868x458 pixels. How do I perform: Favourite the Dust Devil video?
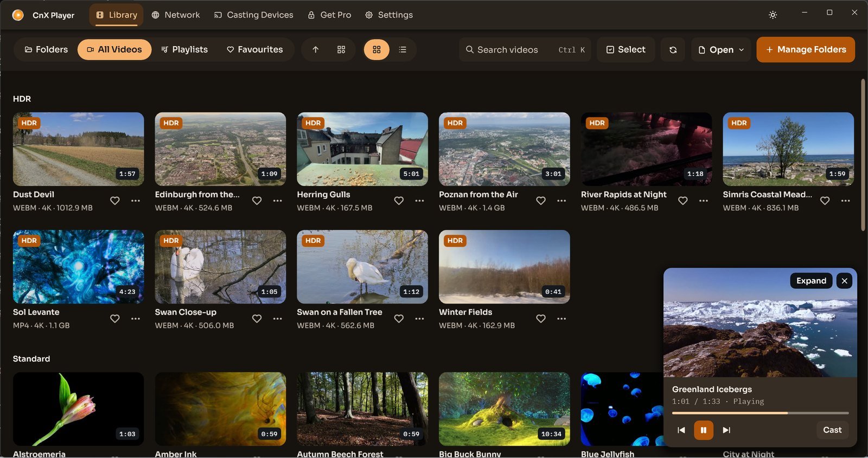pos(115,201)
